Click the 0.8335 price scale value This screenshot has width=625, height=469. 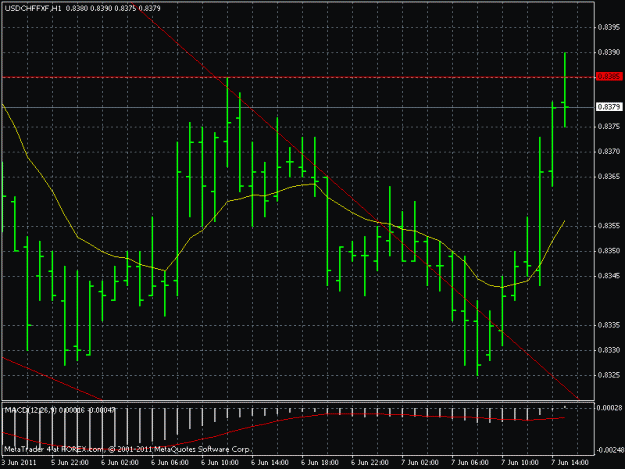point(609,325)
